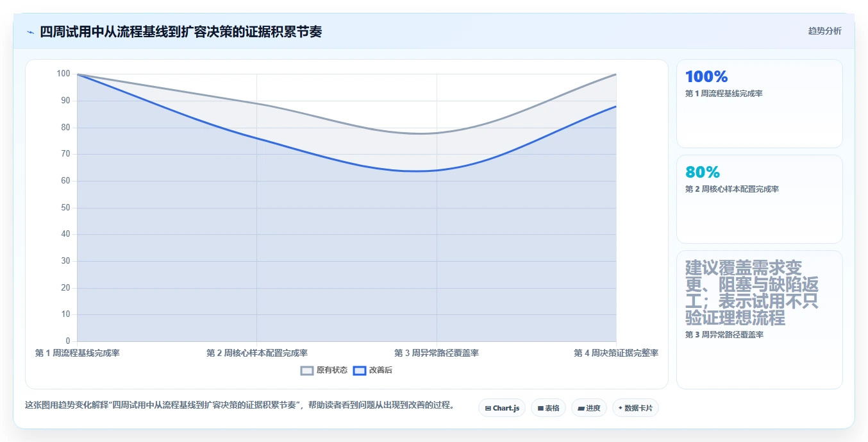This screenshot has height=442, width=868.
Task: Click the 原有状态 week 2 data point at 89
Action: (257, 104)
